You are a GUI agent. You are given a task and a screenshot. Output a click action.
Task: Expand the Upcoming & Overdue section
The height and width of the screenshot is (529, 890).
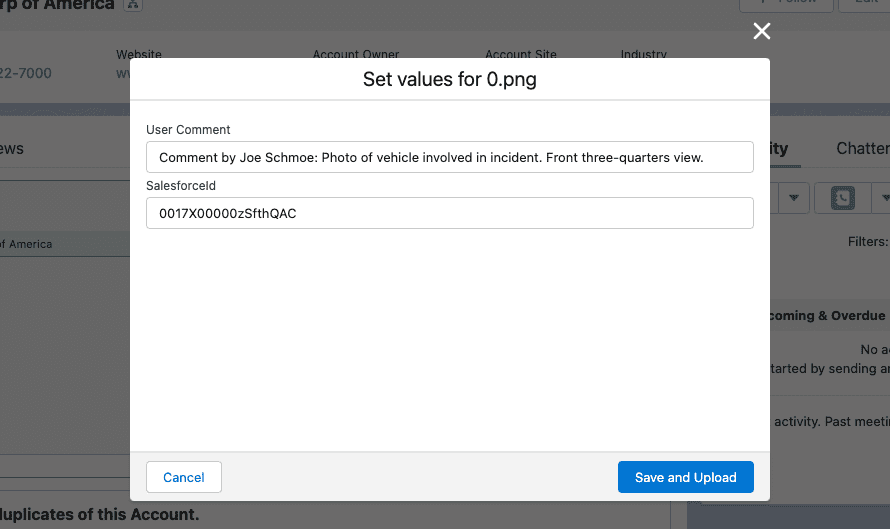(828, 315)
